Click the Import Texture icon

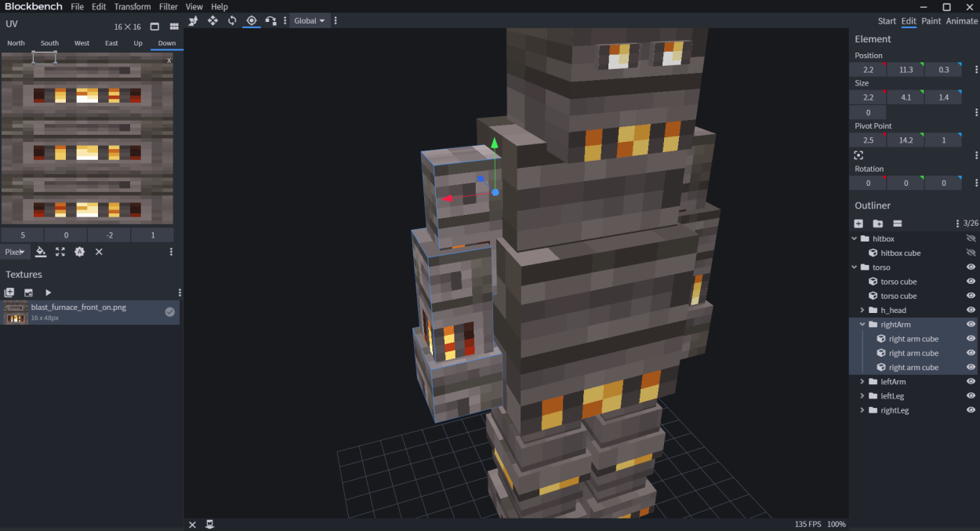click(x=28, y=293)
